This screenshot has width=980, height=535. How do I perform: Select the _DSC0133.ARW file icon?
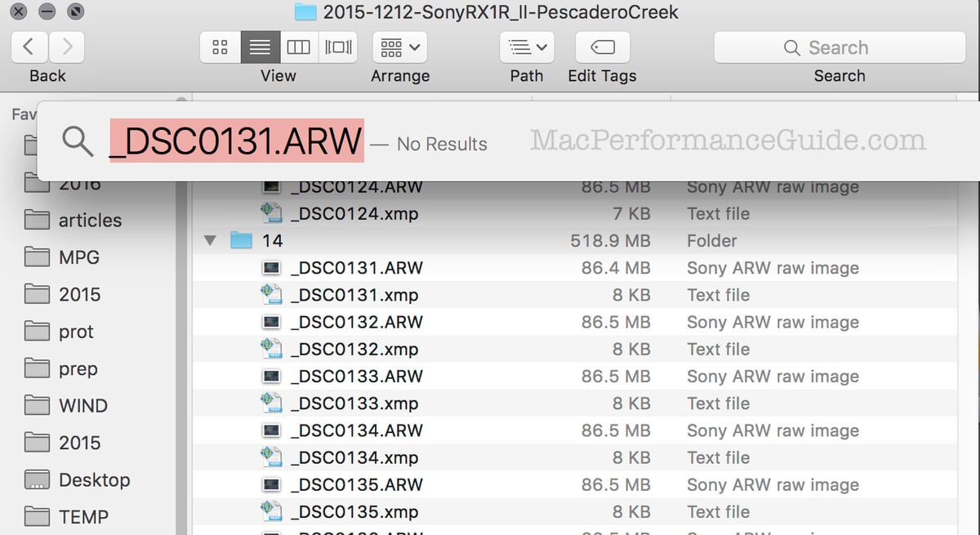[x=271, y=377]
